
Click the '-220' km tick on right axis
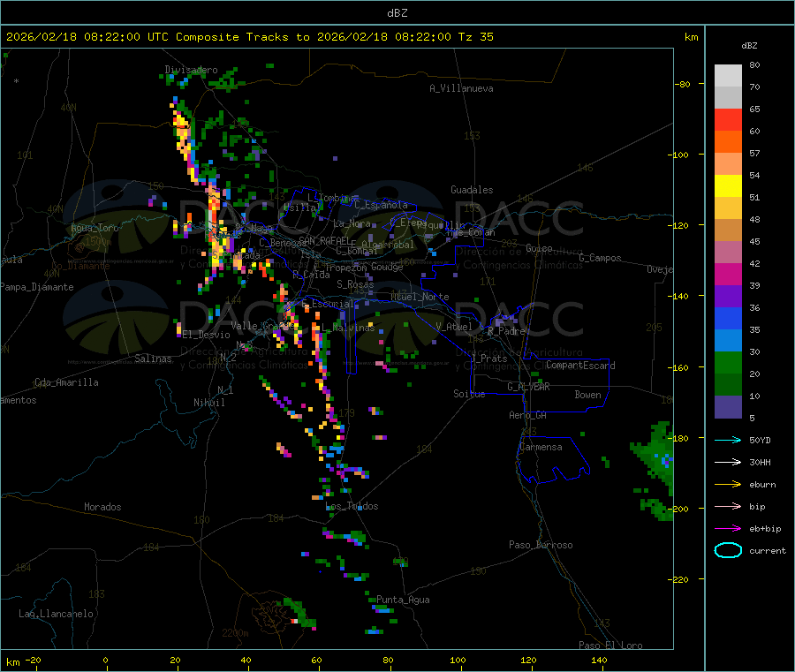[x=680, y=579]
